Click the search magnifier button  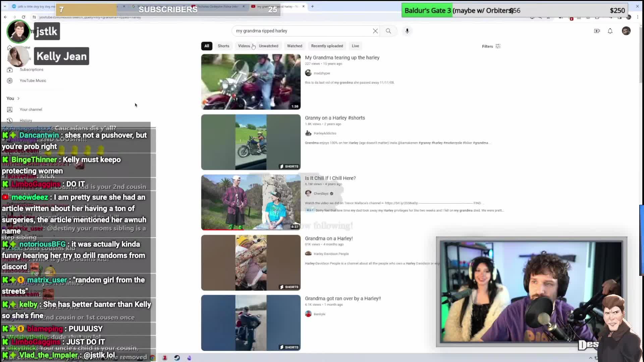click(x=388, y=31)
